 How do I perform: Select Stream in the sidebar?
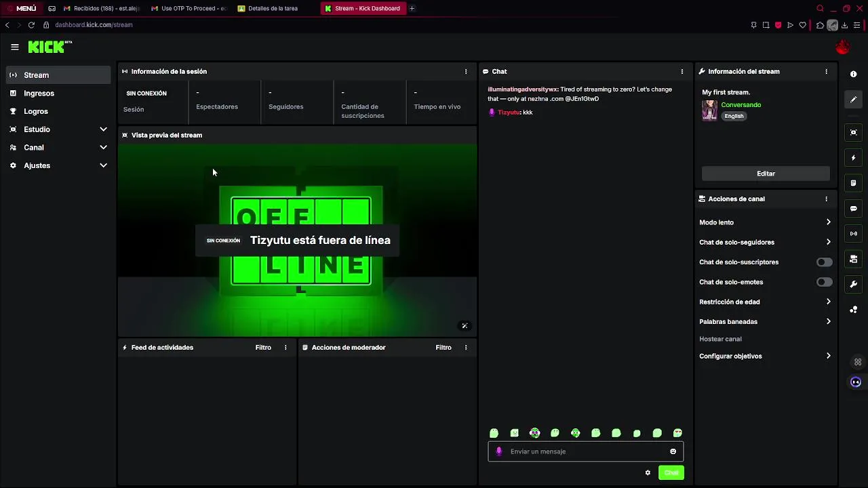point(58,75)
